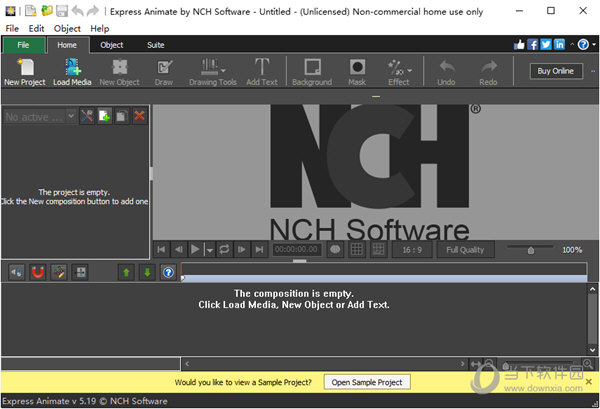Screen dimensions: 600x409
Task: Click the Undo ribbon button
Action: pyautogui.click(x=446, y=72)
